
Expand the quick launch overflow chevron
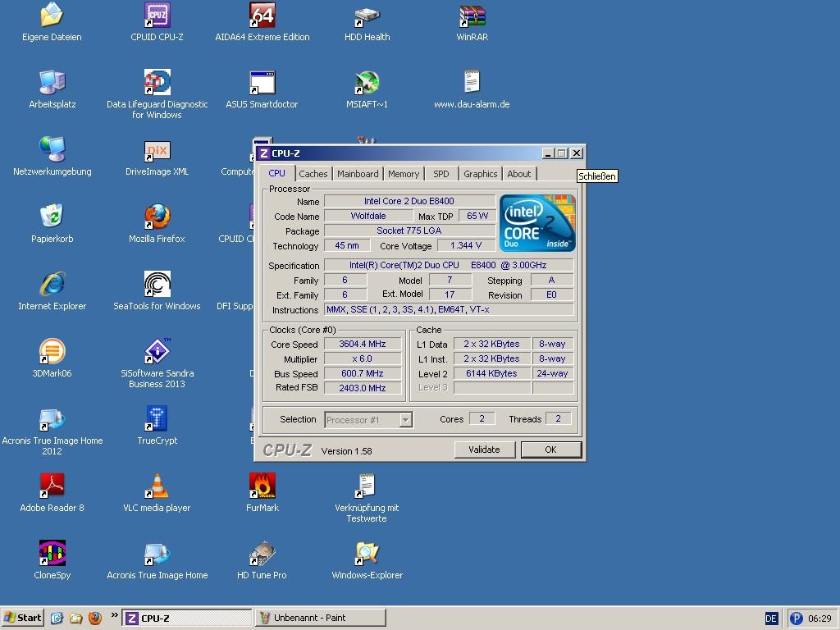114,615
